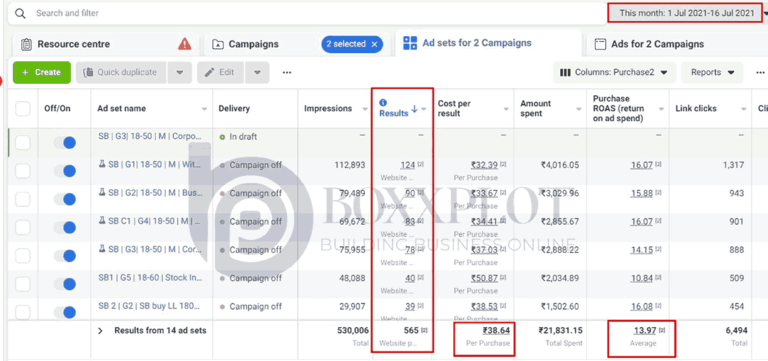Click the Resource centre warning triangle icon
Screen dimensions: 768x361
pos(185,44)
